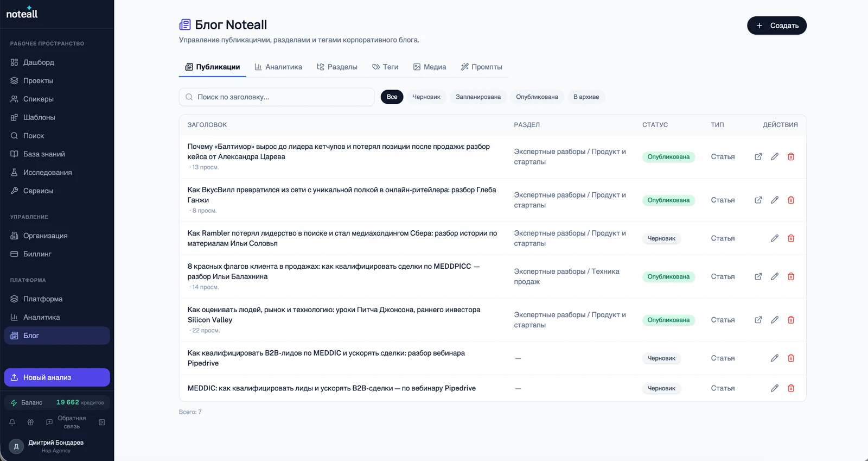
Task: Open Обратная связь feedback link
Action: (x=66, y=422)
